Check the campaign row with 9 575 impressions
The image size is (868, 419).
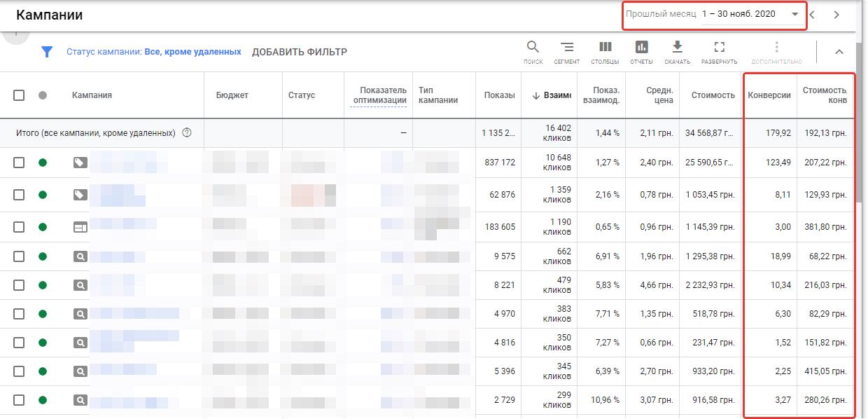[x=19, y=257]
